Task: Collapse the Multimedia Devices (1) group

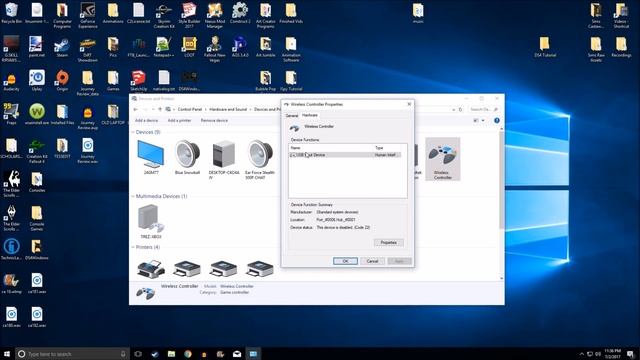Action: 133,196
